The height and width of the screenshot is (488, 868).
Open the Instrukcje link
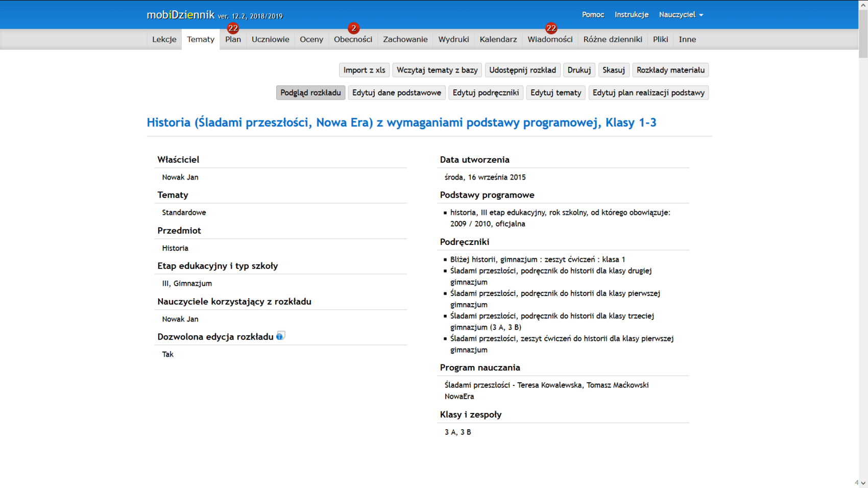click(632, 15)
